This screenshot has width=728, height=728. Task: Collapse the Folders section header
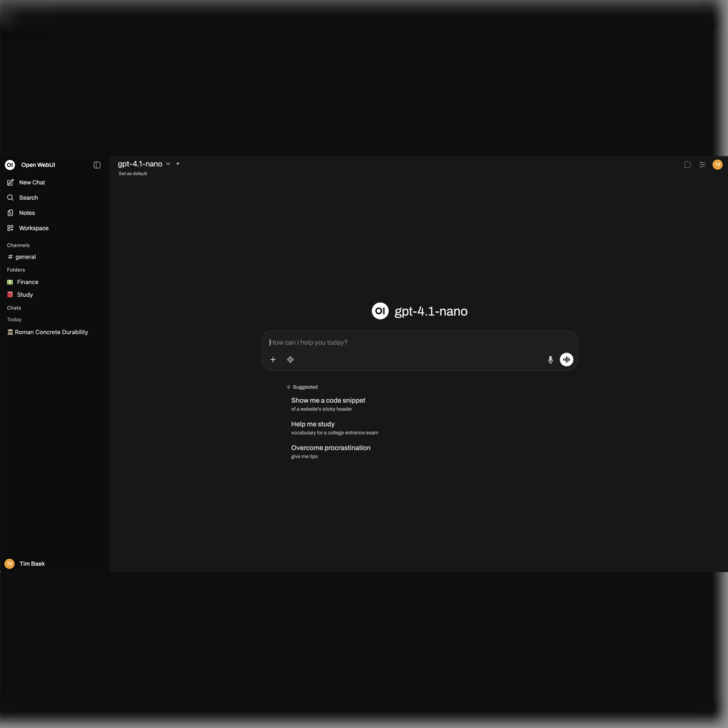click(16, 270)
